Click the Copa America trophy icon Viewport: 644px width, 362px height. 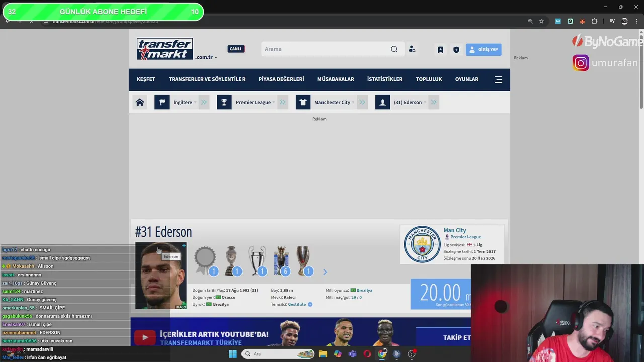[x=232, y=260]
